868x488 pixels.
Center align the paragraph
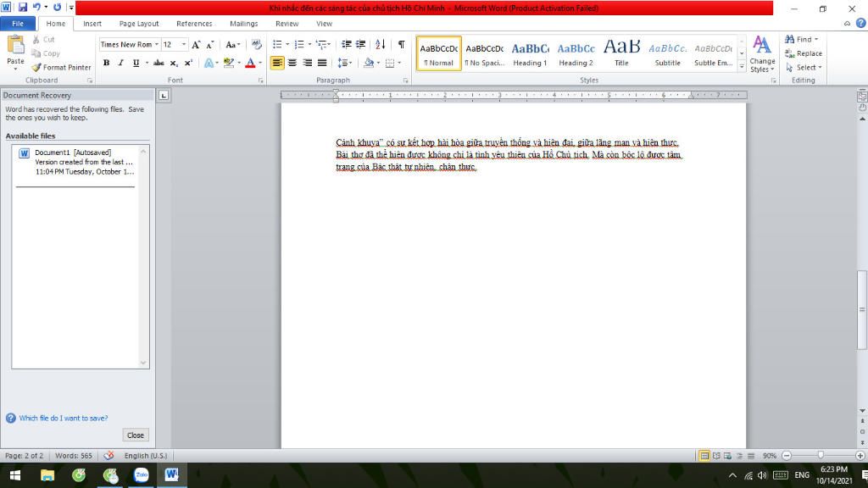tap(292, 63)
